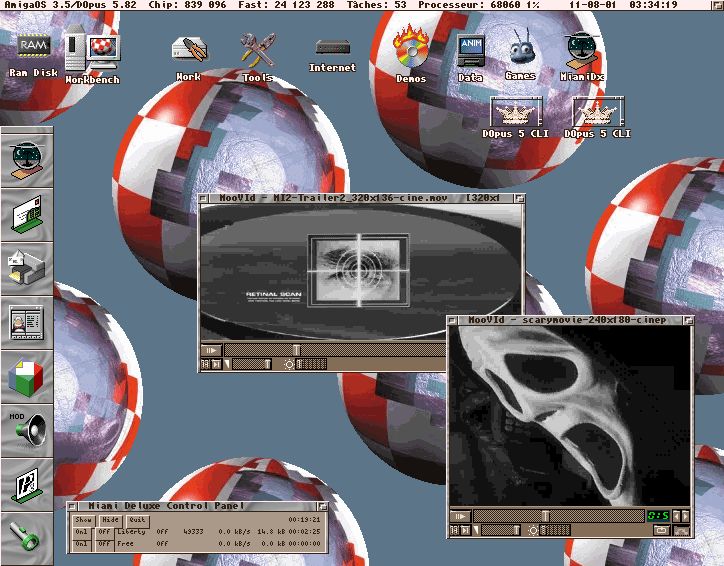Click right arrow button in scarymovie player
Image resolution: width=724 pixels, height=566 pixels.
(x=685, y=516)
